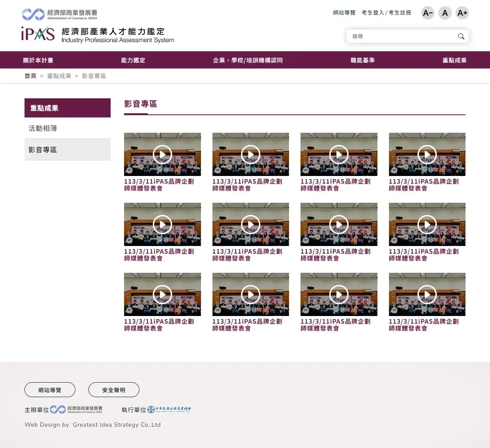This screenshot has height=448, width=490.
Task: Open the 重點成果 menu in navbar
Action: (455, 60)
